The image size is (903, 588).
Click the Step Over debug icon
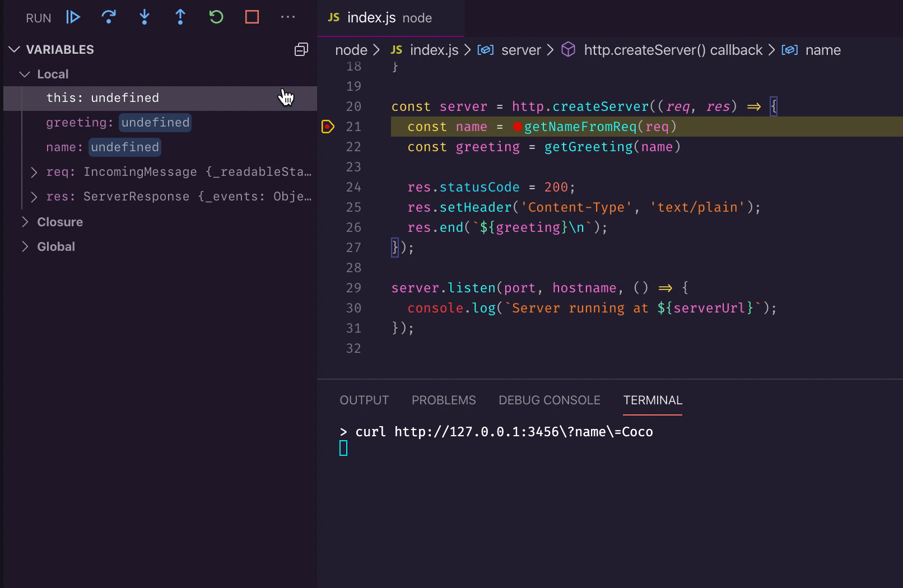(x=109, y=17)
